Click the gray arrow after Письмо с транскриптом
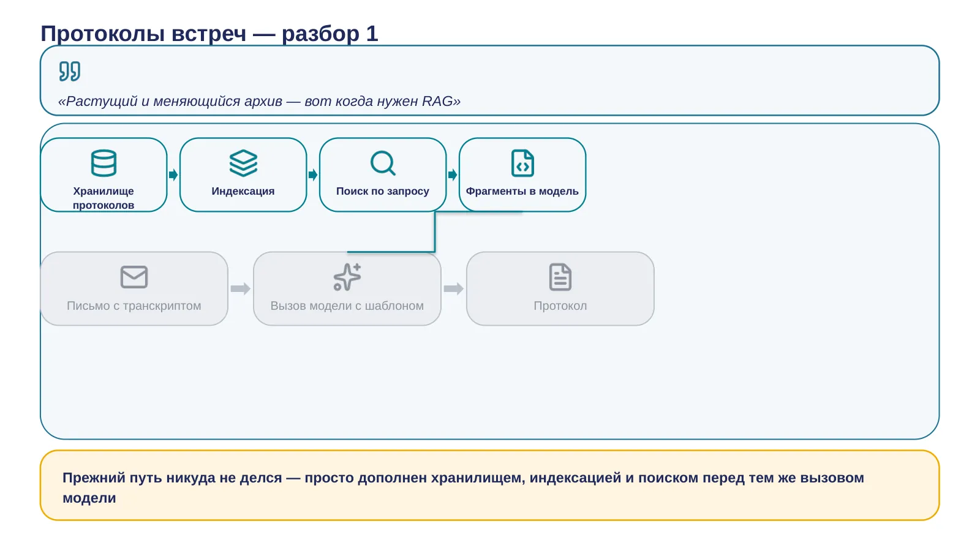The width and height of the screenshot is (980, 551). click(241, 289)
